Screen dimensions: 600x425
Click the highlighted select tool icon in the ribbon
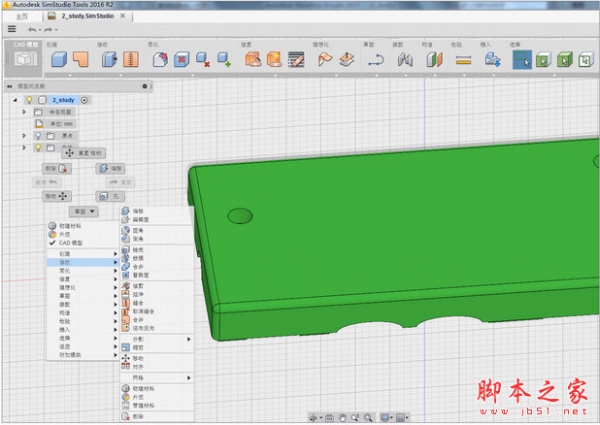coord(521,60)
